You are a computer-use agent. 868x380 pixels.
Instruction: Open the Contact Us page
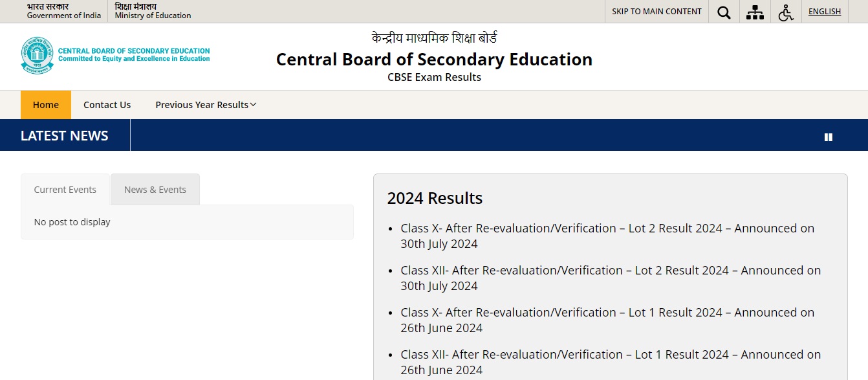[107, 104]
